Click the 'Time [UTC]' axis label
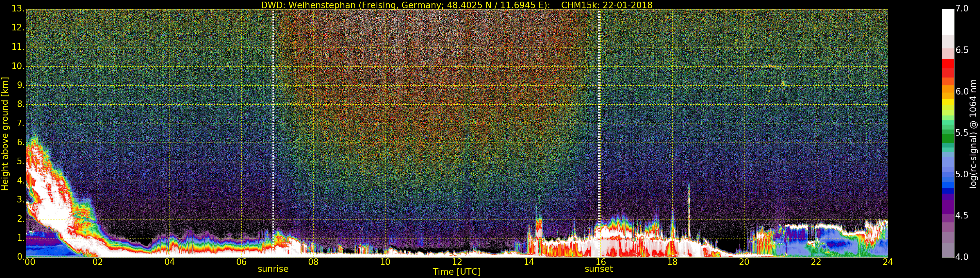The image size is (980, 278). point(457,271)
